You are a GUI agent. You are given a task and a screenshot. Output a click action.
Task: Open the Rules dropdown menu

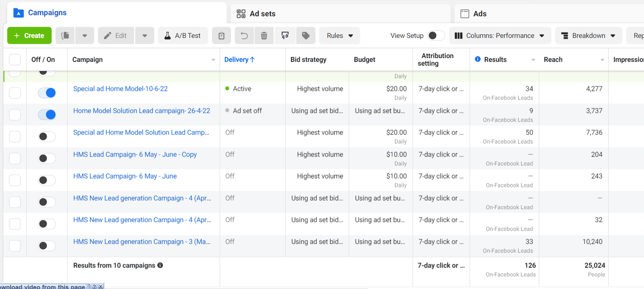(339, 35)
